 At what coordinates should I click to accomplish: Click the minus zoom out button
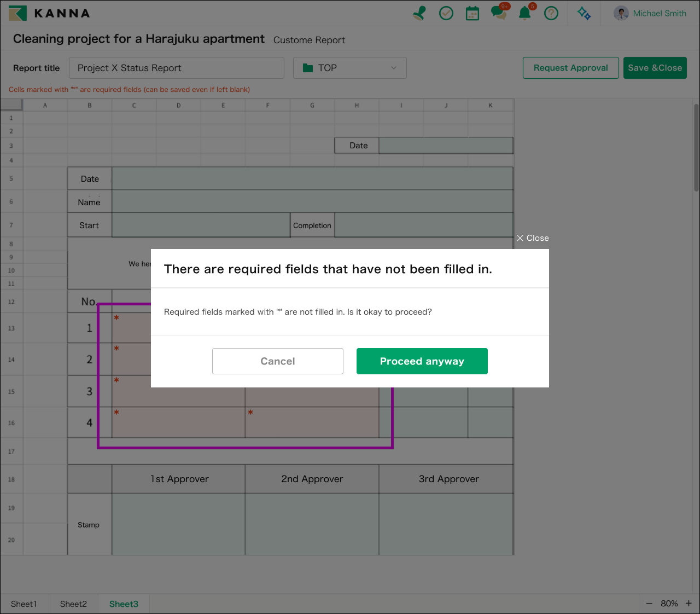[x=649, y=604]
